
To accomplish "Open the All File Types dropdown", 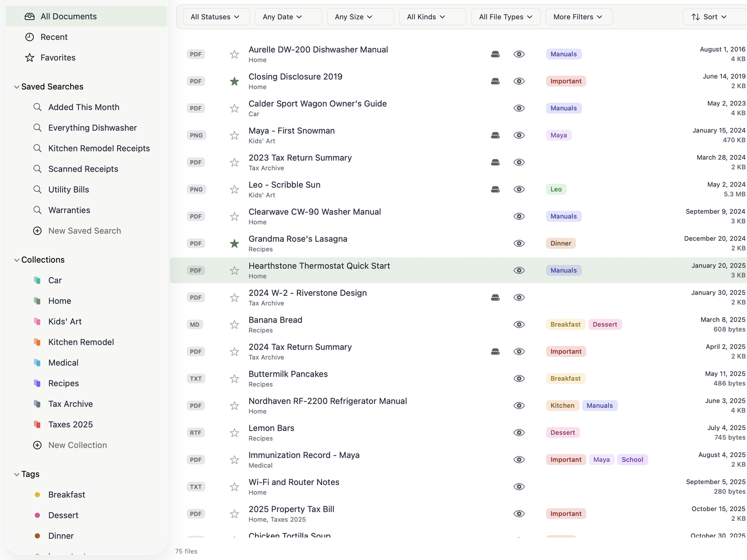I will (x=506, y=17).
